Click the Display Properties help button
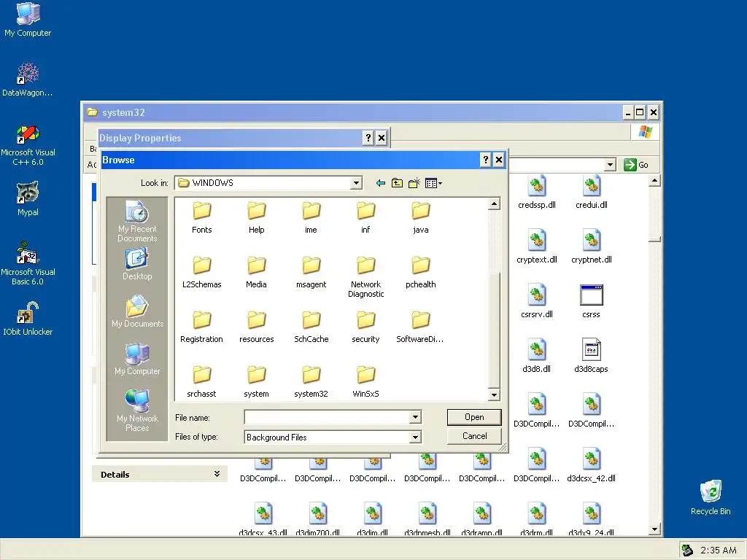 coord(368,138)
